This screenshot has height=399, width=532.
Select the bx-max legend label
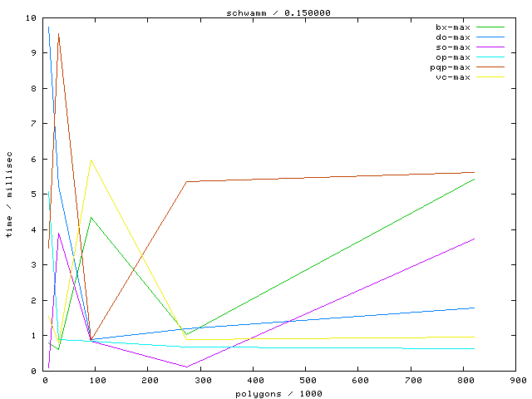tap(453, 27)
